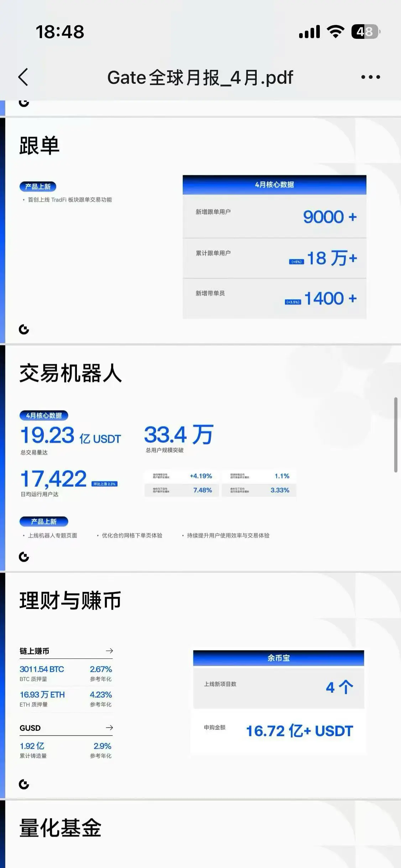The image size is (401, 868).
Task: Tap the 累计跟单用户 row label
Action: click(213, 253)
